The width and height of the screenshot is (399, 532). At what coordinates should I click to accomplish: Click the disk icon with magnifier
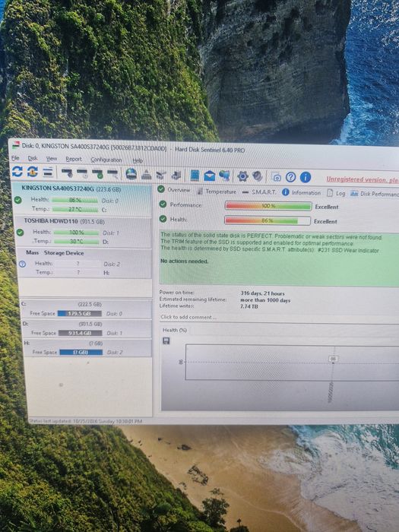point(112,174)
